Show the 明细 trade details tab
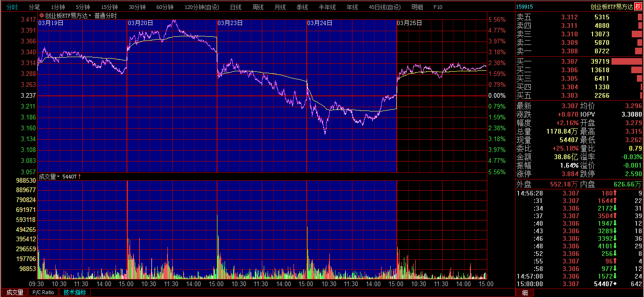Screen dimensions: 644x297 (x=417, y=7)
